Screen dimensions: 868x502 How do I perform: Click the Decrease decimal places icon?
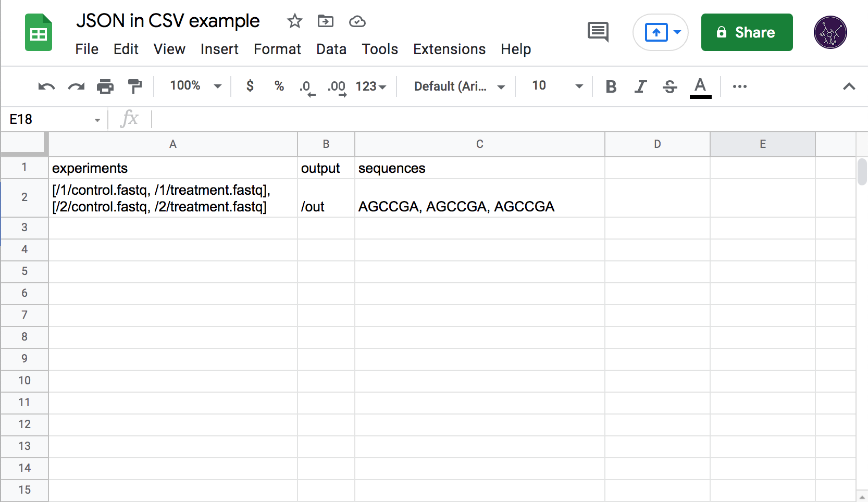click(307, 86)
